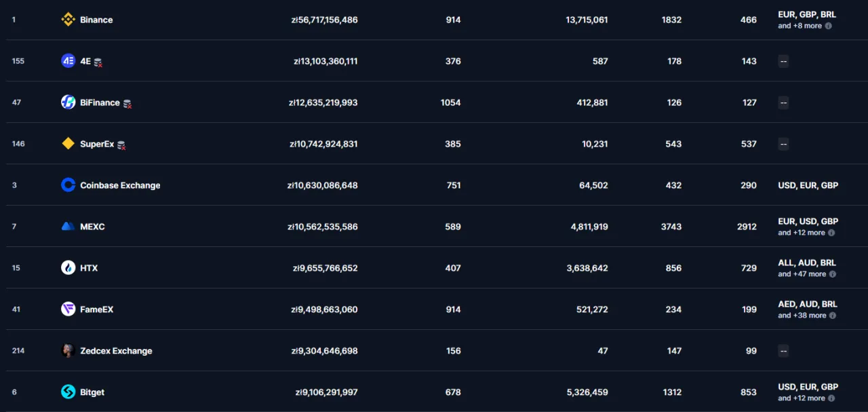Open the Zedcex Exchange name link

(x=116, y=351)
